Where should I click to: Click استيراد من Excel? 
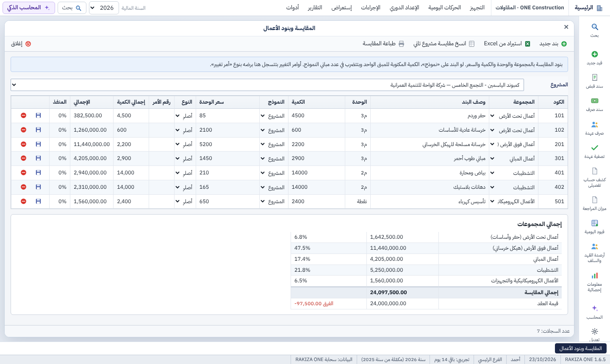tap(507, 44)
